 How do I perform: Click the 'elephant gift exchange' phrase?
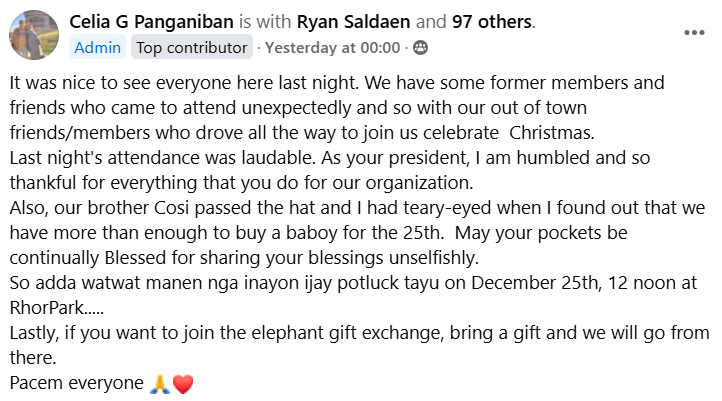pyautogui.click(x=325, y=333)
